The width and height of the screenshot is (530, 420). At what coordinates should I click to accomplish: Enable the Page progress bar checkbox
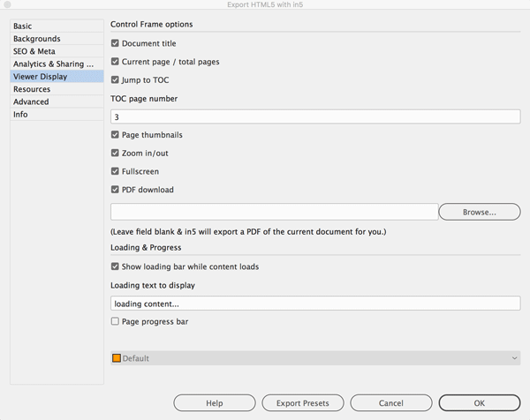[x=115, y=321]
